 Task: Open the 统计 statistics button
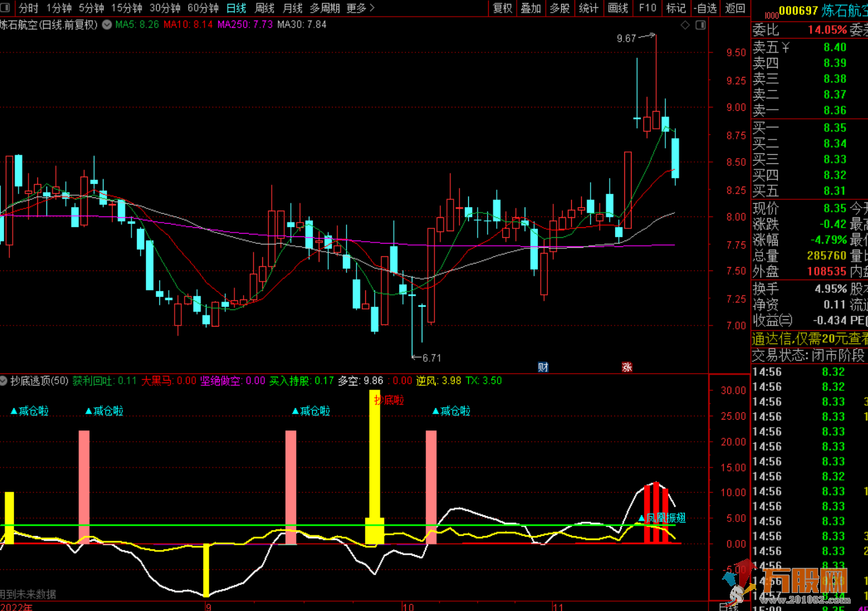tap(588, 8)
